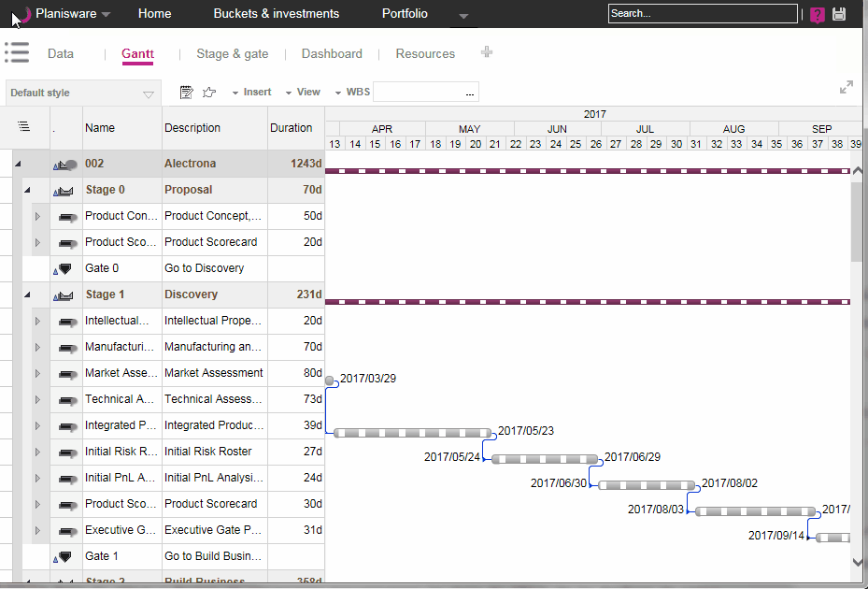Open the Dashboard tab
Screen dimensions: 868x589
[x=332, y=53]
